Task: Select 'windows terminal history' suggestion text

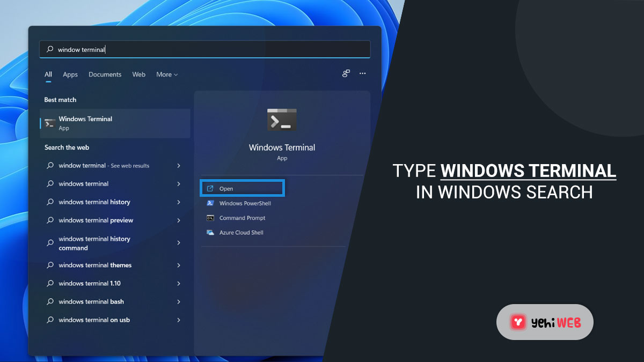Action: 94,202
